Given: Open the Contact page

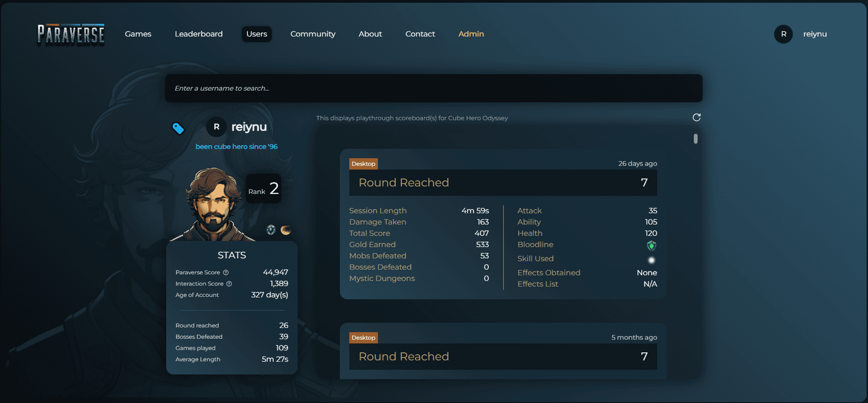Looking at the screenshot, I should tap(420, 34).
